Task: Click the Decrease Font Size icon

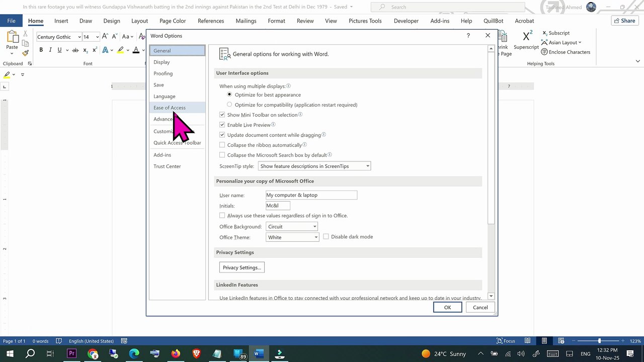Action: [x=114, y=37]
